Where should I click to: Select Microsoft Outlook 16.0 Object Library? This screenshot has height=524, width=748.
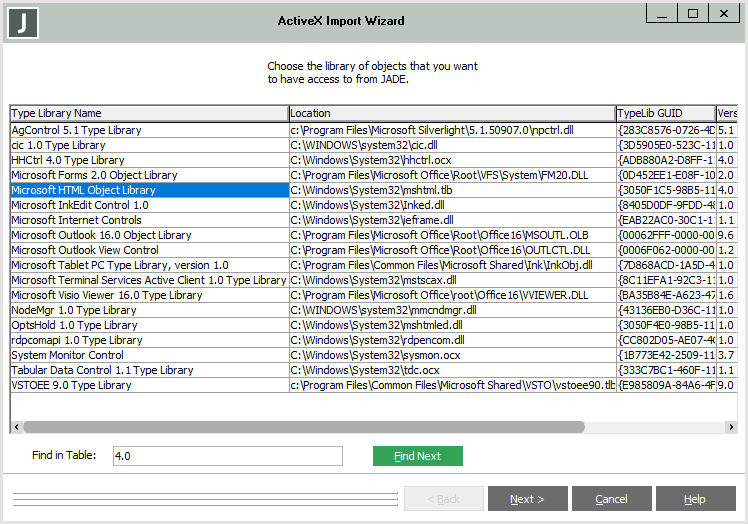pos(149,235)
